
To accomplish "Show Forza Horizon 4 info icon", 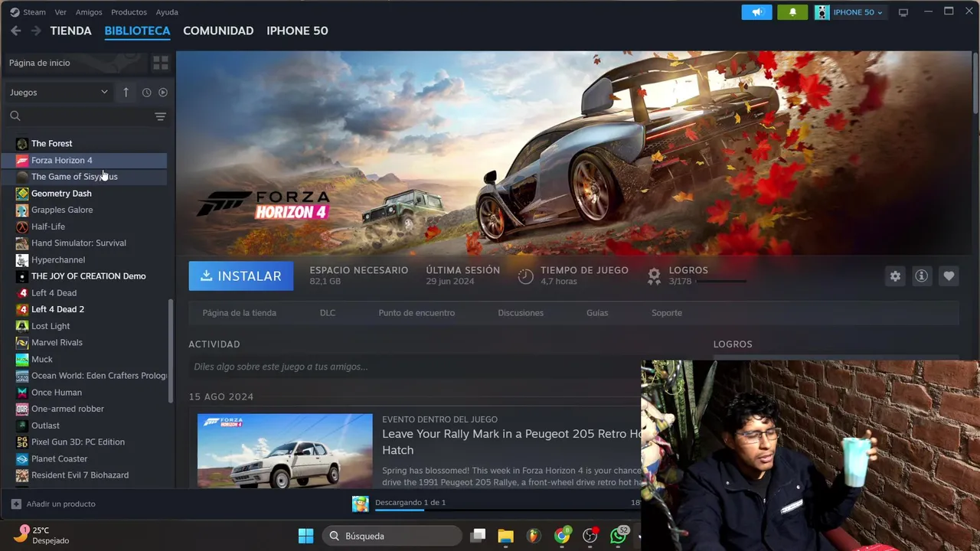I will [x=922, y=276].
